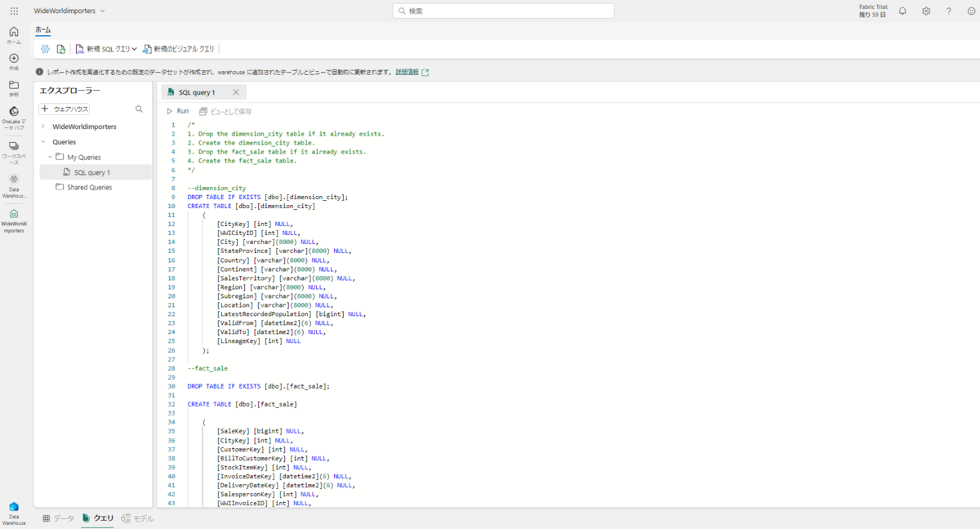Click the info icon in the notification bar
Screen dimensions: 980x529
[40, 72]
